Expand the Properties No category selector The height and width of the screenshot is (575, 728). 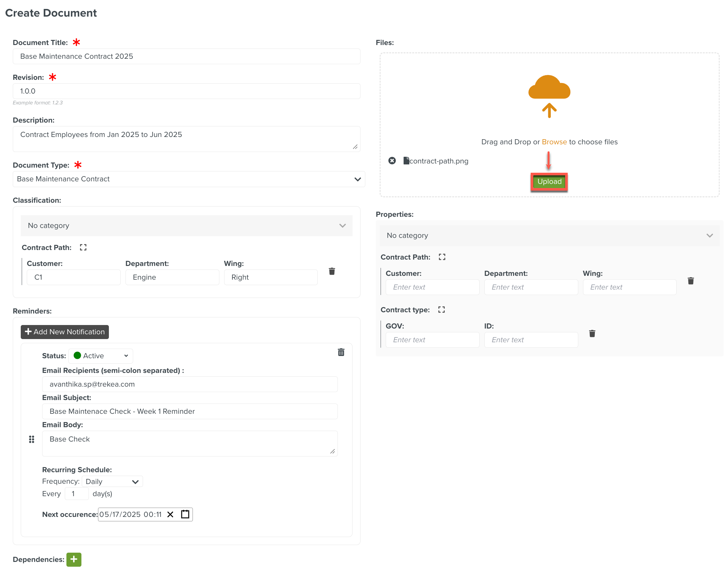coord(549,235)
